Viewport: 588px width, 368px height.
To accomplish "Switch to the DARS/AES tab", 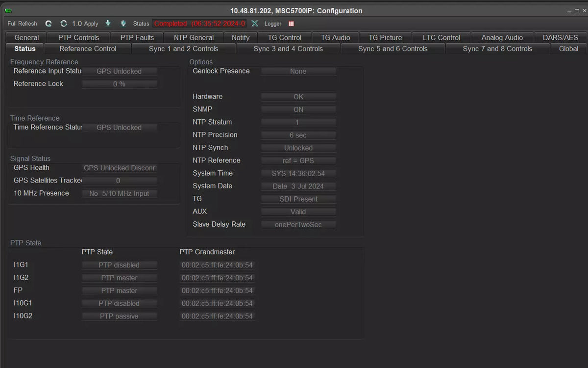I will pyautogui.click(x=560, y=38).
